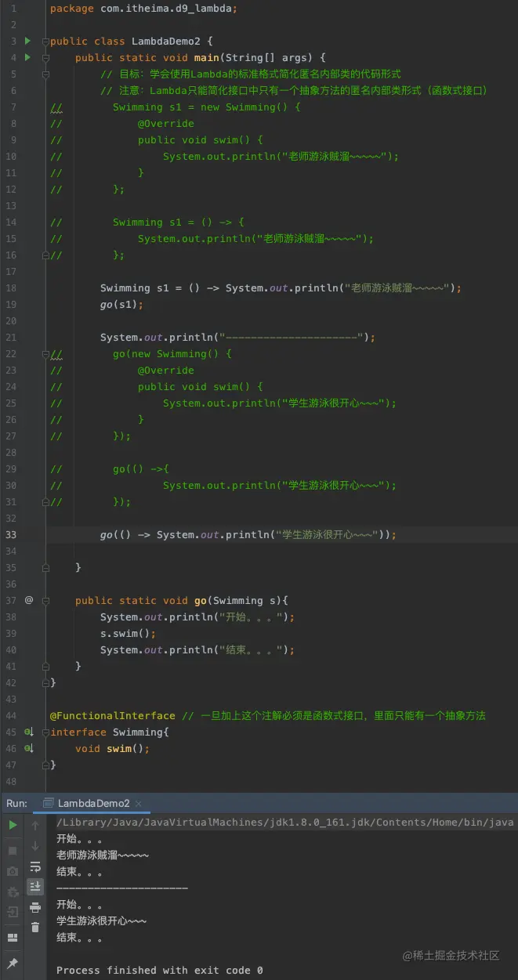
Task: Click the s.swim(); statement on line 39
Action: [x=129, y=633]
